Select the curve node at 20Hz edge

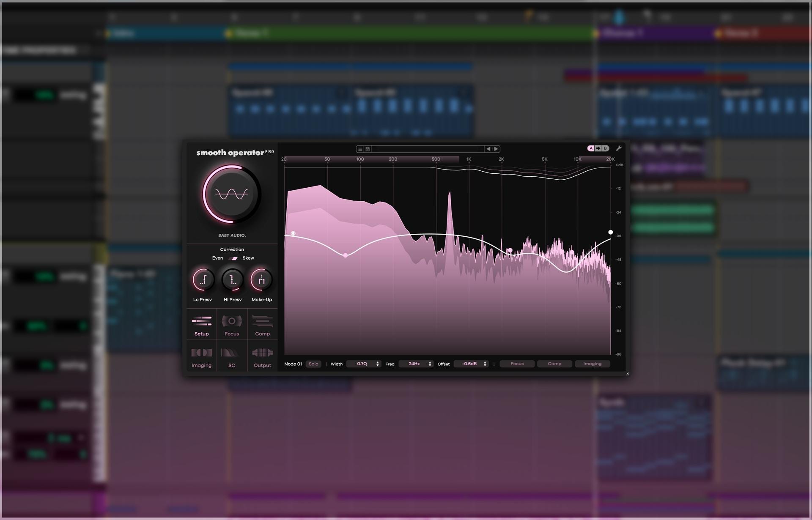click(x=293, y=233)
